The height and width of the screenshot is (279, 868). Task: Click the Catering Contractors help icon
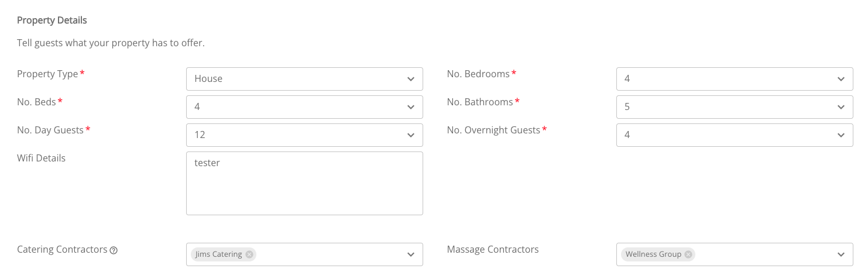click(x=114, y=250)
